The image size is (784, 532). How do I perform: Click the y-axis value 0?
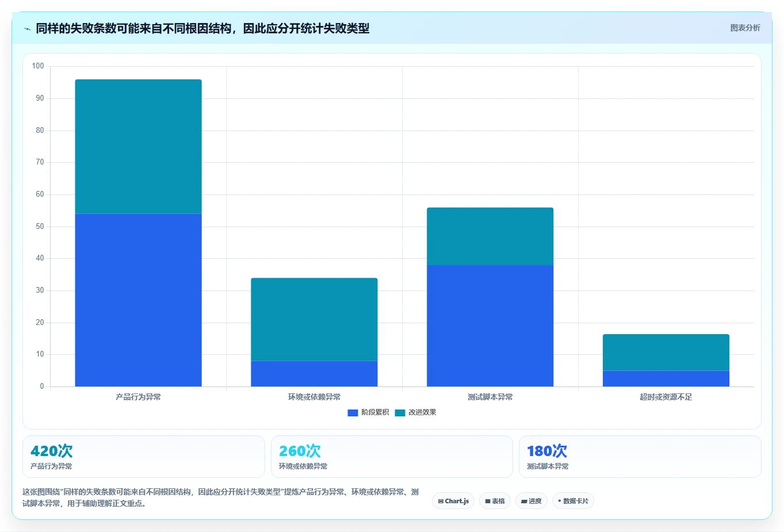coord(42,386)
